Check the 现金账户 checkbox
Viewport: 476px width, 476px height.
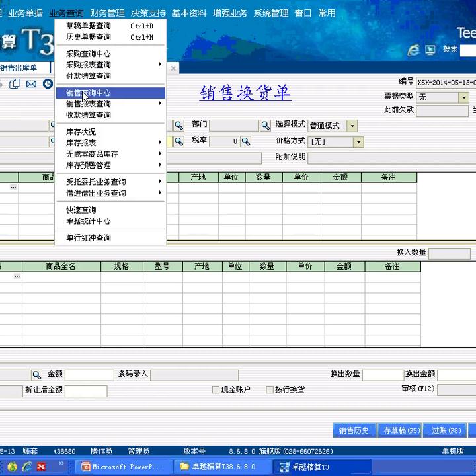tap(216, 389)
